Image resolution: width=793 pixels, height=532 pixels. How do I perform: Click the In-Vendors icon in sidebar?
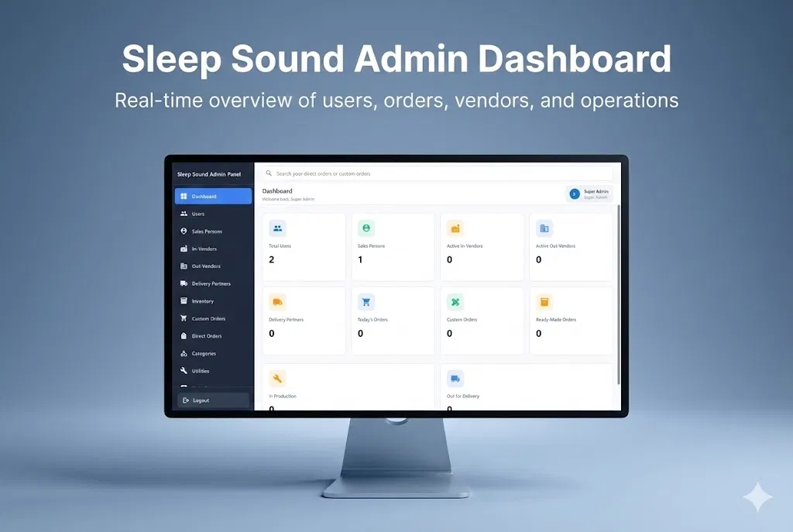pyautogui.click(x=184, y=249)
